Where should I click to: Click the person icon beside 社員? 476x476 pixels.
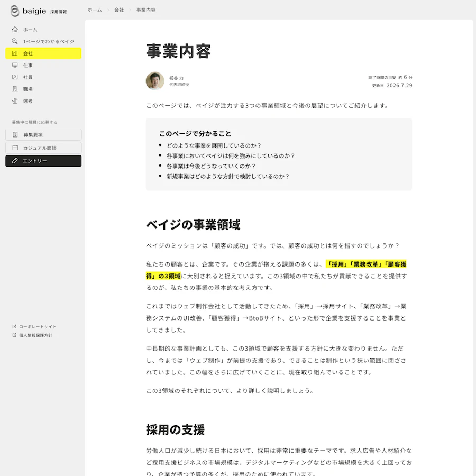(15, 77)
